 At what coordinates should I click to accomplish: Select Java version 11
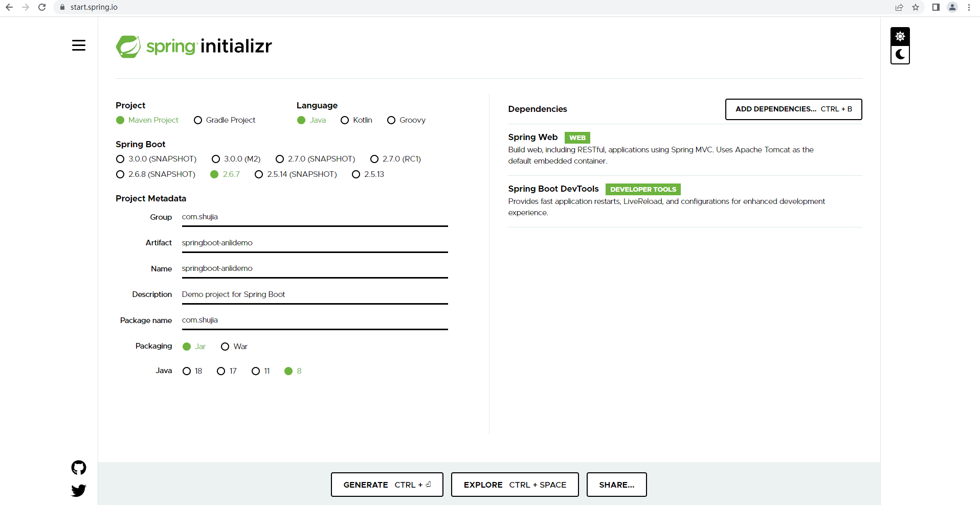[261, 371]
